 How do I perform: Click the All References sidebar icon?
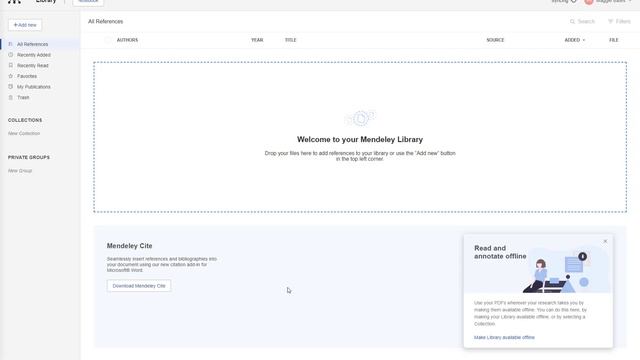tap(11, 44)
